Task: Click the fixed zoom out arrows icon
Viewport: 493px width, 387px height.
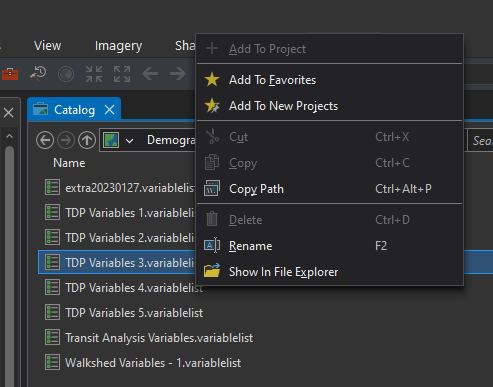Action: point(122,74)
